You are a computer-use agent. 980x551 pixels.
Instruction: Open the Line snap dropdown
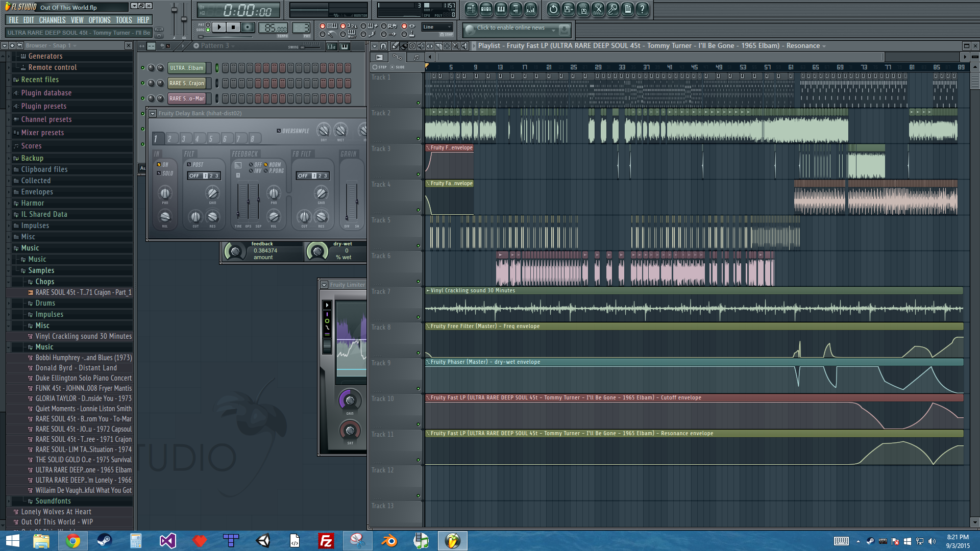(x=437, y=27)
